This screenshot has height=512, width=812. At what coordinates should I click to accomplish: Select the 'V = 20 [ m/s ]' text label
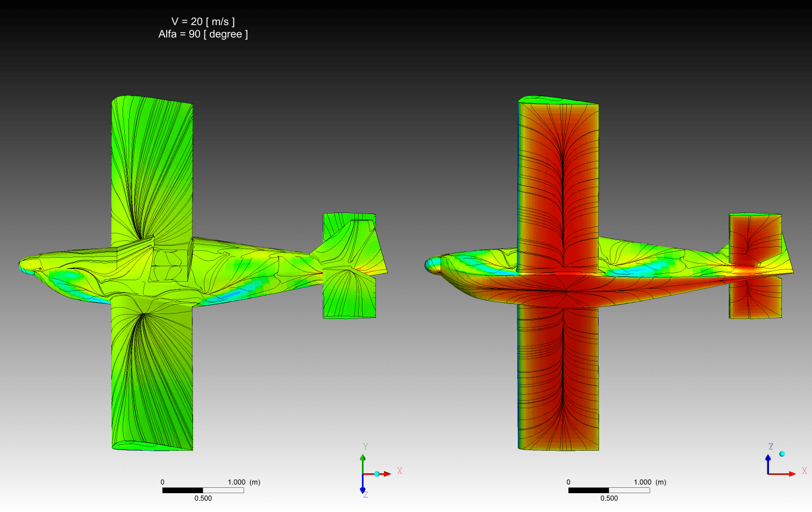click(x=203, y=22)
